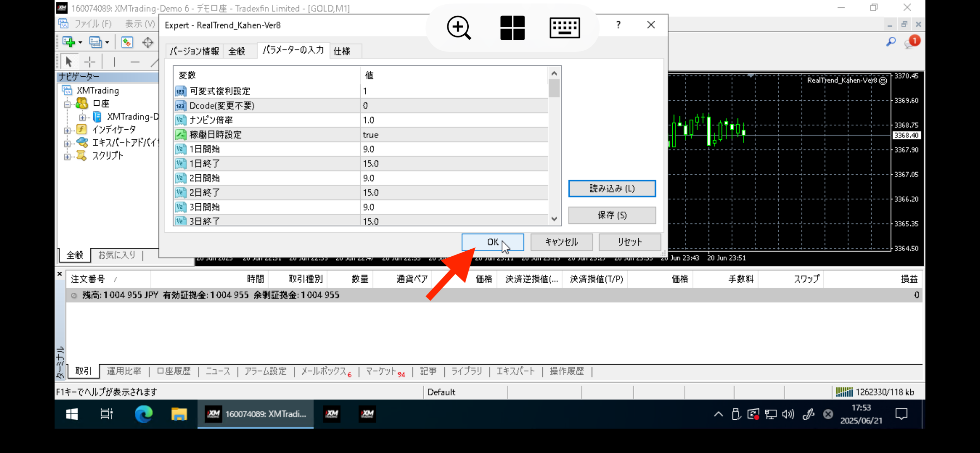This screenshot has width=980, height=453.
Task: Select the 稼働日時設定 value true
Action: (454, 135)
